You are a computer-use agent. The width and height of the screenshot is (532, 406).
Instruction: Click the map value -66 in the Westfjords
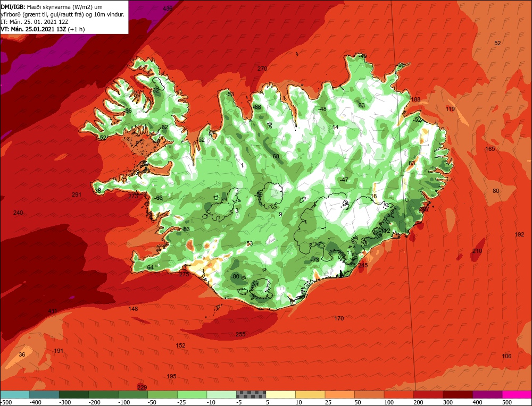tap(127, 111)
